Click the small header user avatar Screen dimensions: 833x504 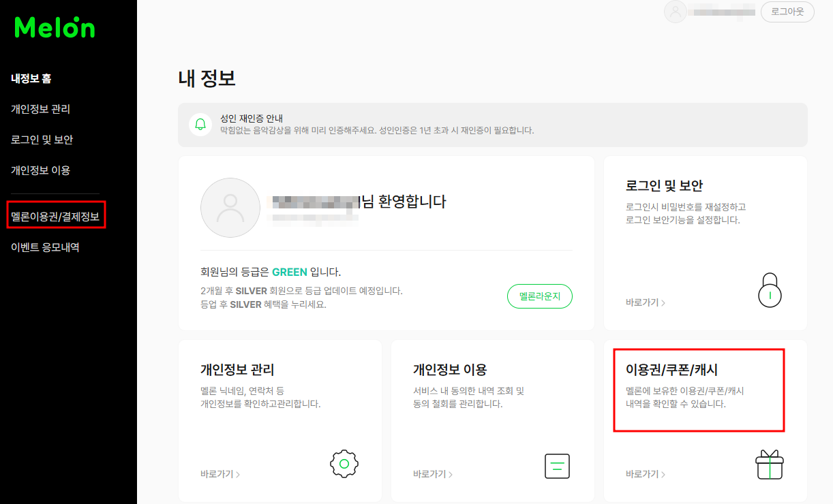pos(676,12)
